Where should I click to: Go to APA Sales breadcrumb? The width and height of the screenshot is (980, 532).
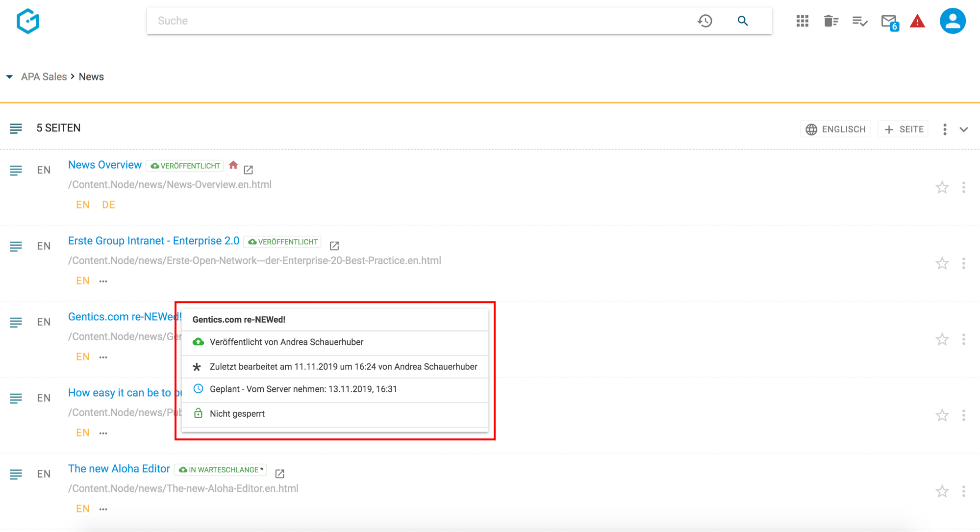[44, 77]
